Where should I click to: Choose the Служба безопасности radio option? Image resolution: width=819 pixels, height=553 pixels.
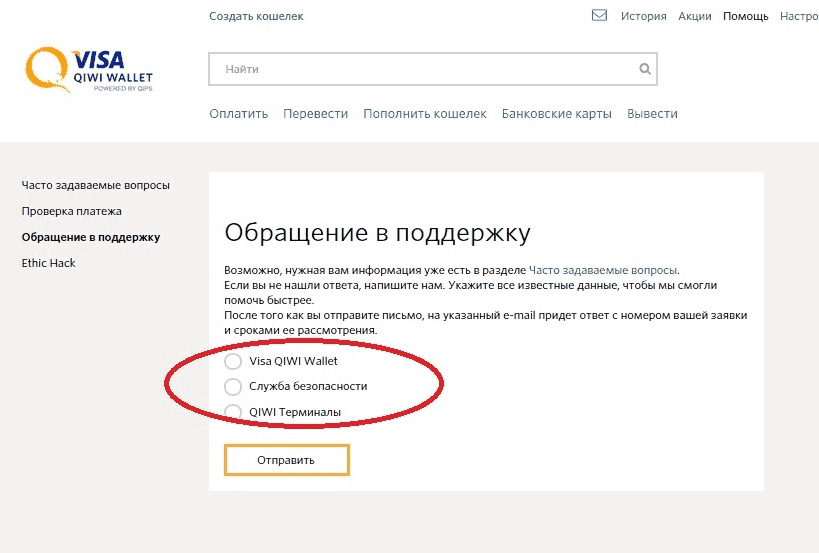[233, 386]
